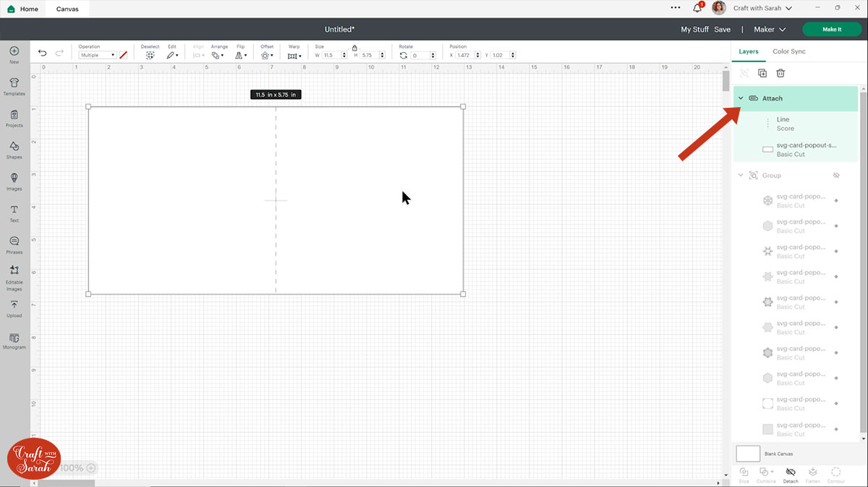
Task: Duplicate the selected layer
Action: [762, 73]
